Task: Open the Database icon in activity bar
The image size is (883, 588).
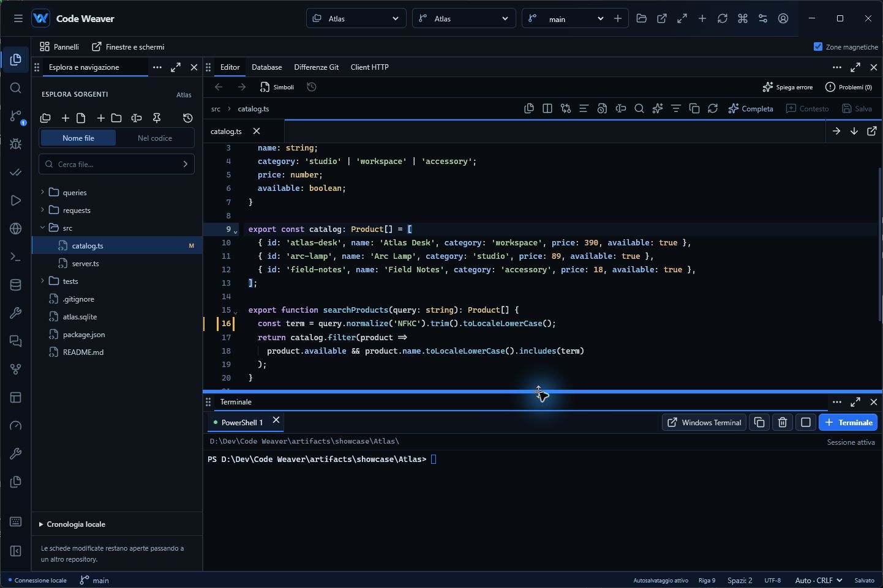Action: (16, 285)
